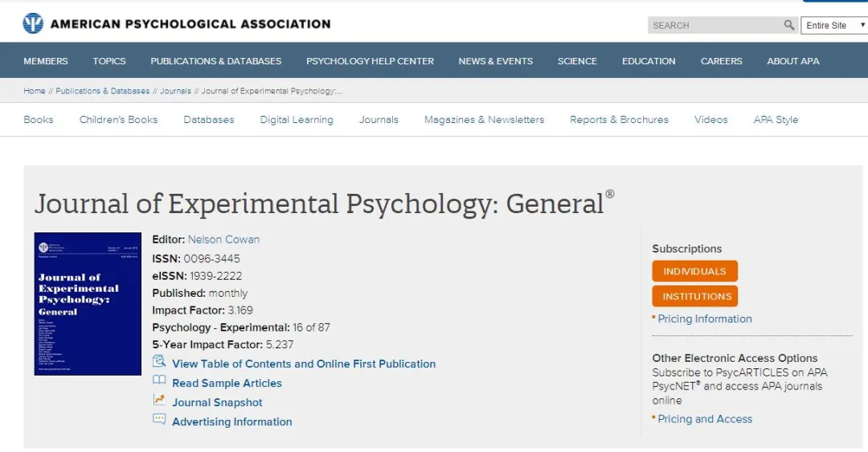Open PSYCHOLOGY HELP CENTER menu
868x452 pixels.
[x=370, y=61]
